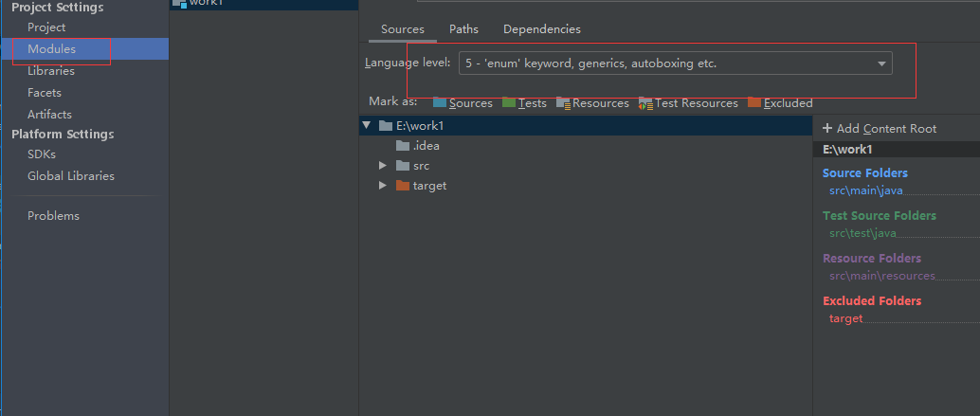Click the src\test\java test folder link

pyautogui.click(x=862, y=233)
